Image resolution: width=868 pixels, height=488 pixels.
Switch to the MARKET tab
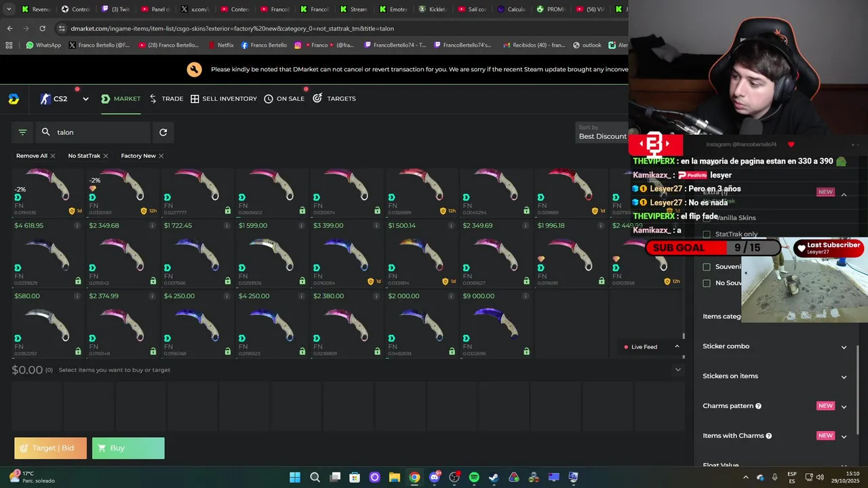coord(121,99)
